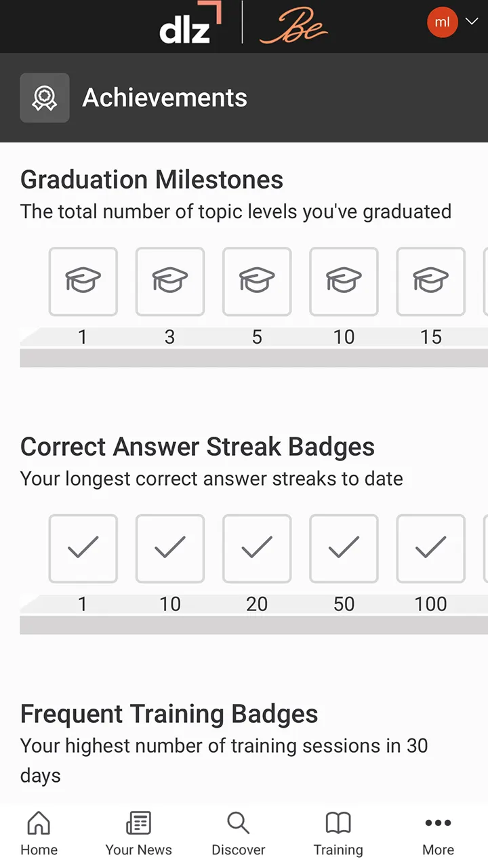Expand the account dropdown chevron
This screenshot has width=488, height=868.
click(472, 22)
